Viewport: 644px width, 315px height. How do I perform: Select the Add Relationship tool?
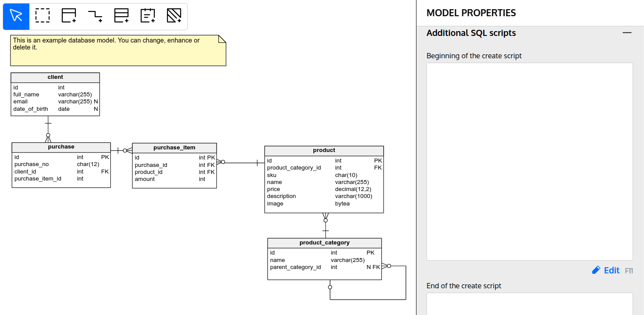[95, 16]
